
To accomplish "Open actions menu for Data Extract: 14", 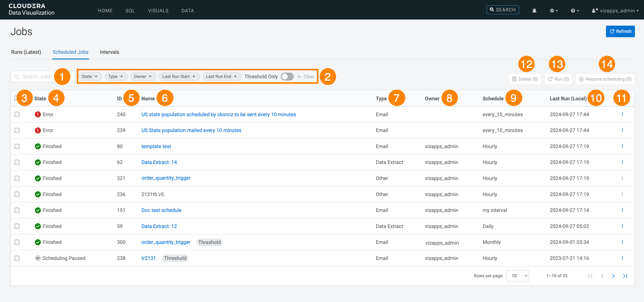I will click(x=622, y=162).
